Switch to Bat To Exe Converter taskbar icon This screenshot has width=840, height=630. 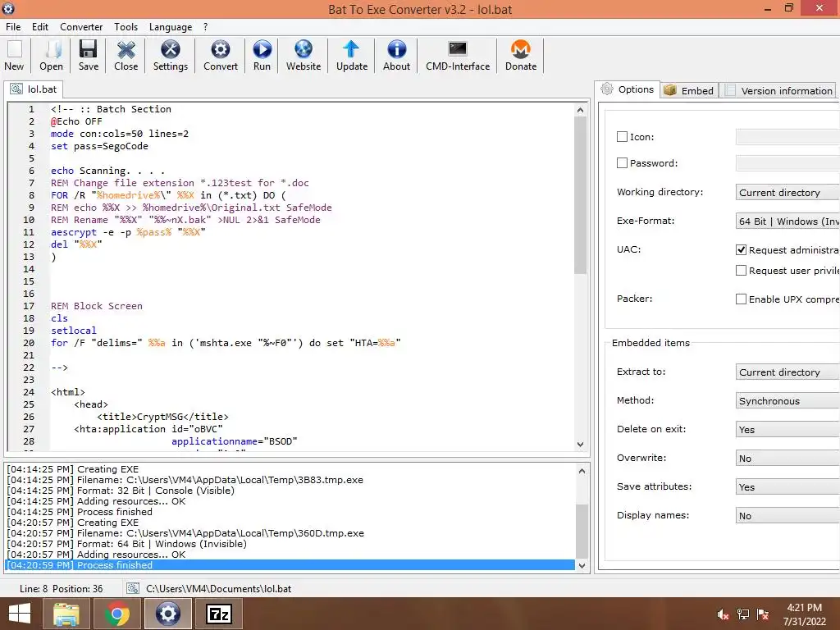[167, 614]
